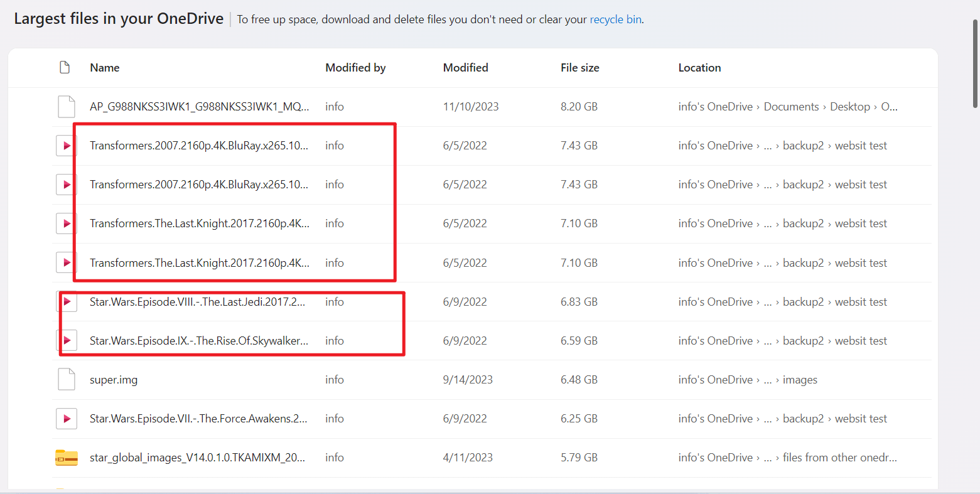This screenshot has height=494, width=980.
Task: Open 'website test' in the Star.Wars.Episode.VII row
Action: pos(861,419)
